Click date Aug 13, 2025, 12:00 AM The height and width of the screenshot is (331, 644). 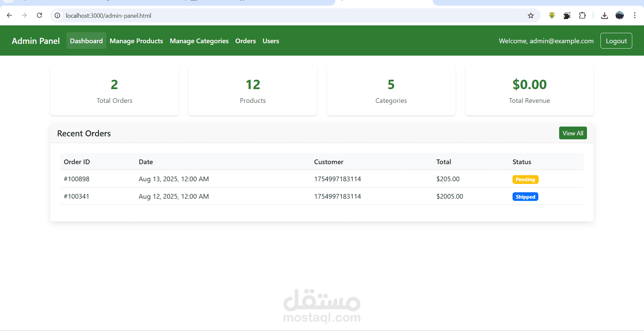pyautogui.click(x=174, y=179)
